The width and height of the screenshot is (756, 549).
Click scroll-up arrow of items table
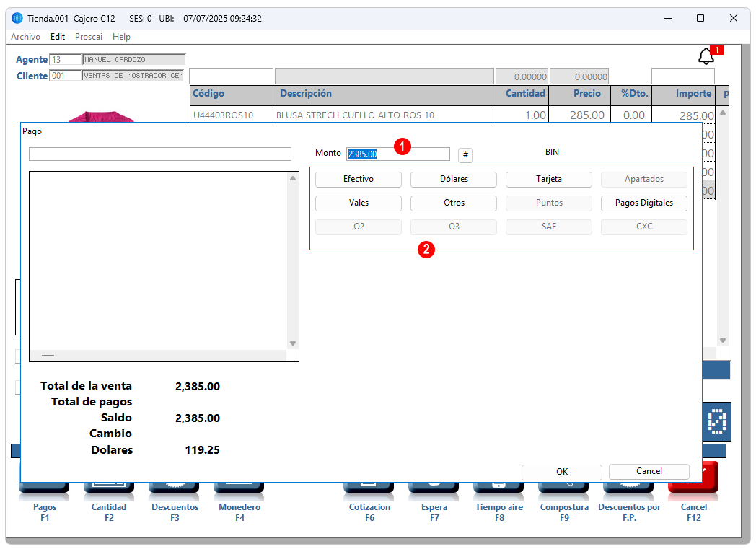coord(722,113)
